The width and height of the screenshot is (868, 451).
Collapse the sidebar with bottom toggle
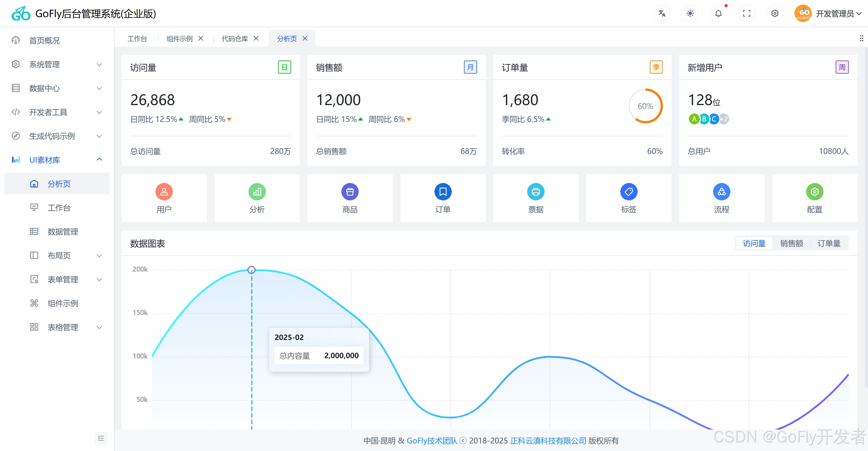(101, 438)
